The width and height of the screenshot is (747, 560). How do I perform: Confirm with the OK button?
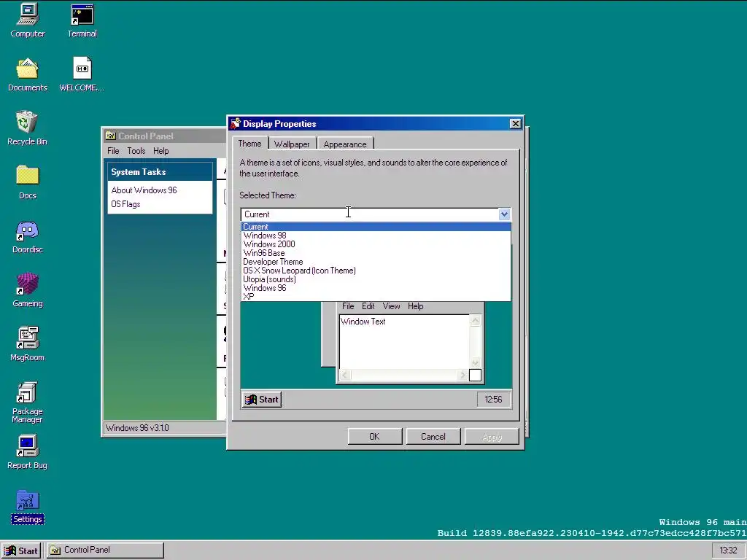(374, 437)
